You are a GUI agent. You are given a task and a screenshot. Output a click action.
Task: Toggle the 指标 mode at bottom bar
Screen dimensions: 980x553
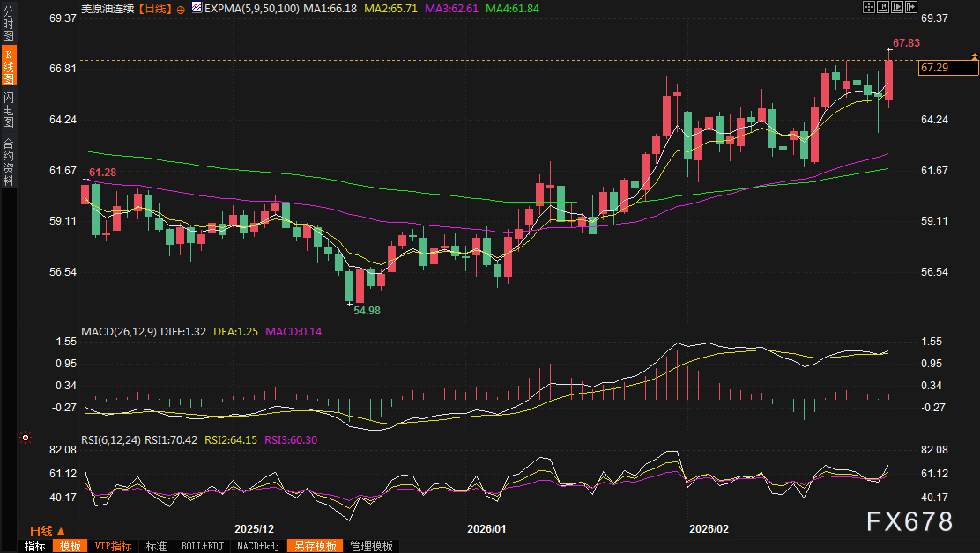(x=34, y=546)
